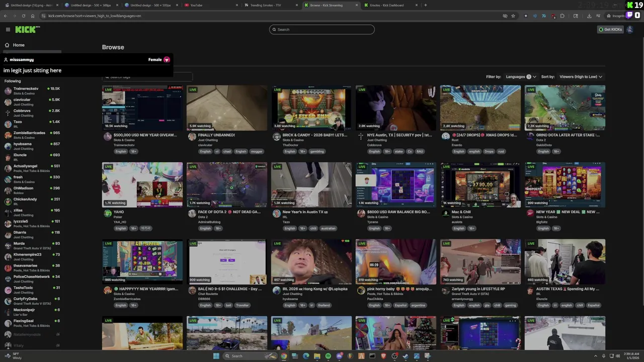Click the Home icon in the sidebar

[7, 45]
